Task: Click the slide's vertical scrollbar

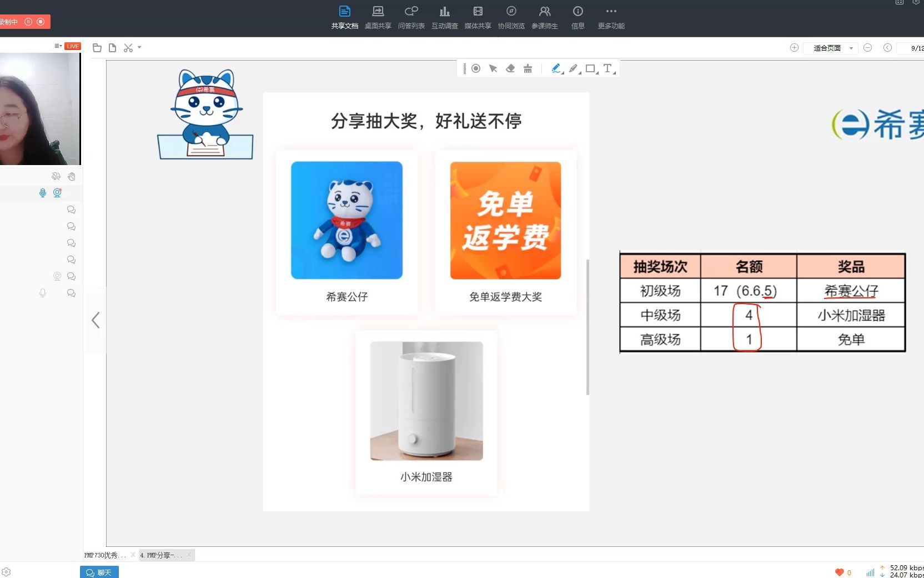Action: click(x=587, y=327)
